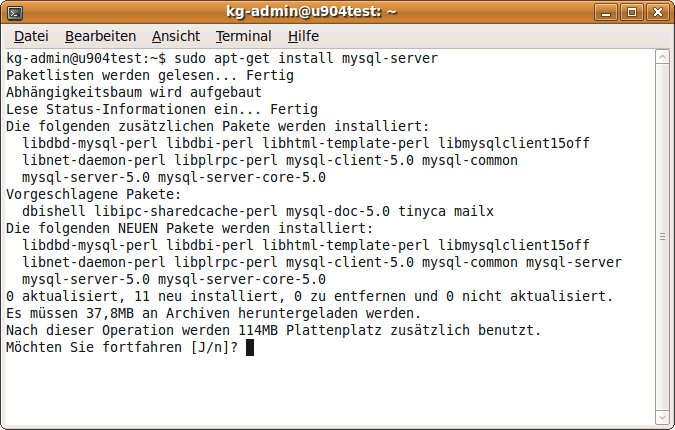Click the scrollbar down arrow
675x430 pixels.
[661, 417]
